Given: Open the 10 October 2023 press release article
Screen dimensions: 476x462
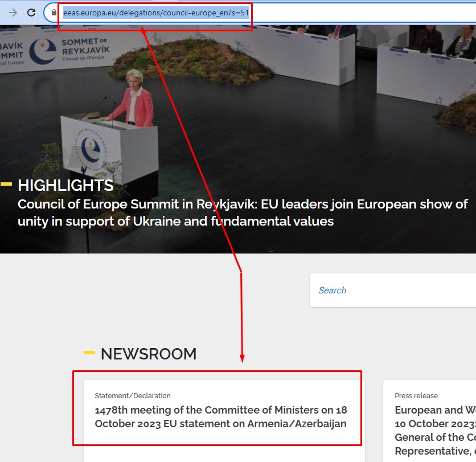Looking at the screenshot, I should click(435, 430).
